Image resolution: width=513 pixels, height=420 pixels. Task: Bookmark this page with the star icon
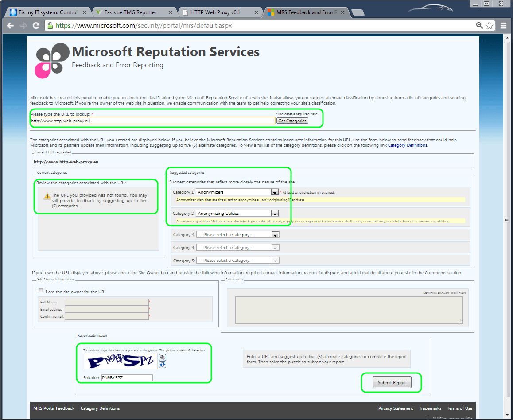click(490, 26)
